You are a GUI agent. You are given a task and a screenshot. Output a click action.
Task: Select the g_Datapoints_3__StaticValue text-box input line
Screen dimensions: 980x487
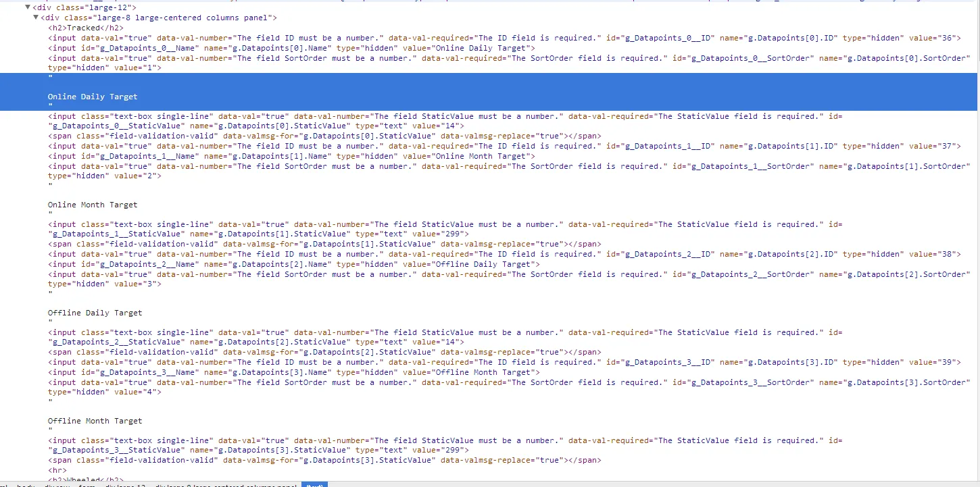pyautogui.click(x=445, y=445)
